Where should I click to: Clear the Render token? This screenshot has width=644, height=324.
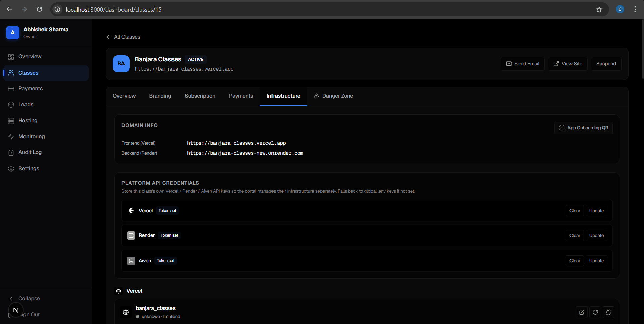[575, 236]
